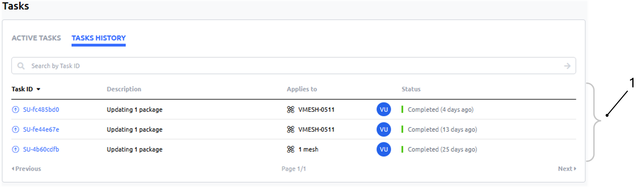
Task: Click the update icon beside SU-fe44e67e
Action: click(16, 129)
